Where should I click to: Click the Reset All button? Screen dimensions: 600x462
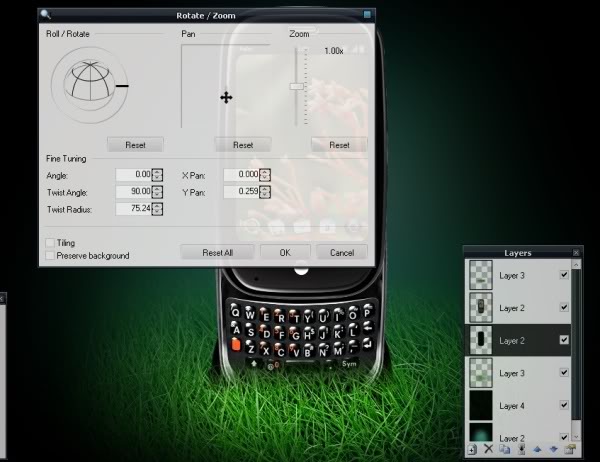click(217, 253)
